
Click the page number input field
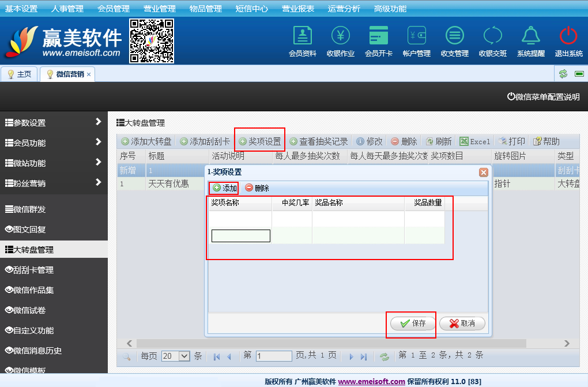coord(274,356)
